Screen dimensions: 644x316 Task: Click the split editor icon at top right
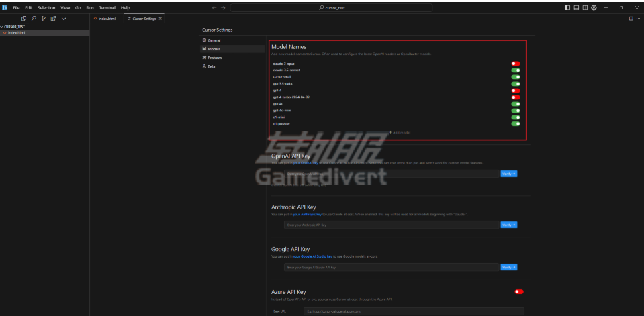point(631,19)
